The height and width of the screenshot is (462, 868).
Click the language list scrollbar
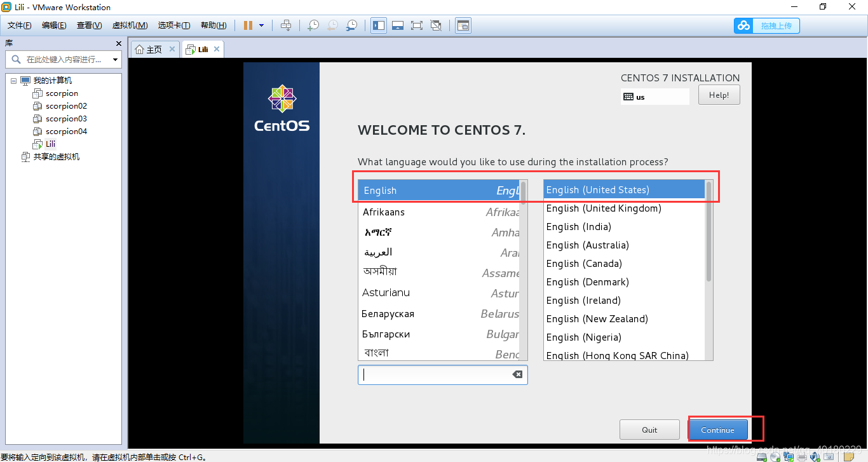(524, 270)
